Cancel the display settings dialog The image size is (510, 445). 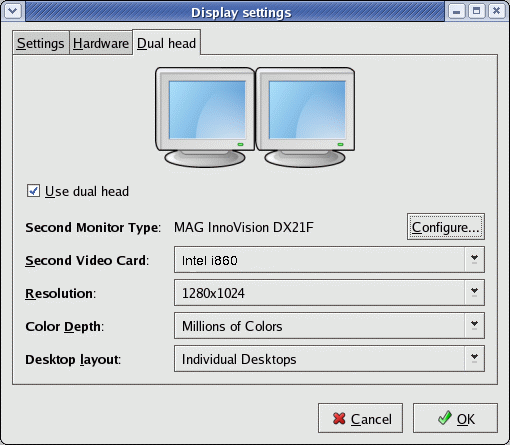(x=360, y=418)
